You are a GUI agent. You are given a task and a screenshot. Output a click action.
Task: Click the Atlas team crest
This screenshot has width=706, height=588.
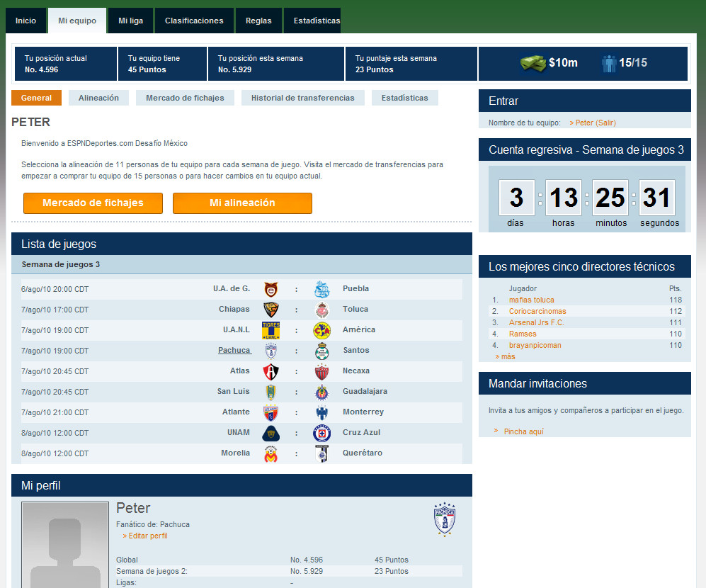[271, 372]
